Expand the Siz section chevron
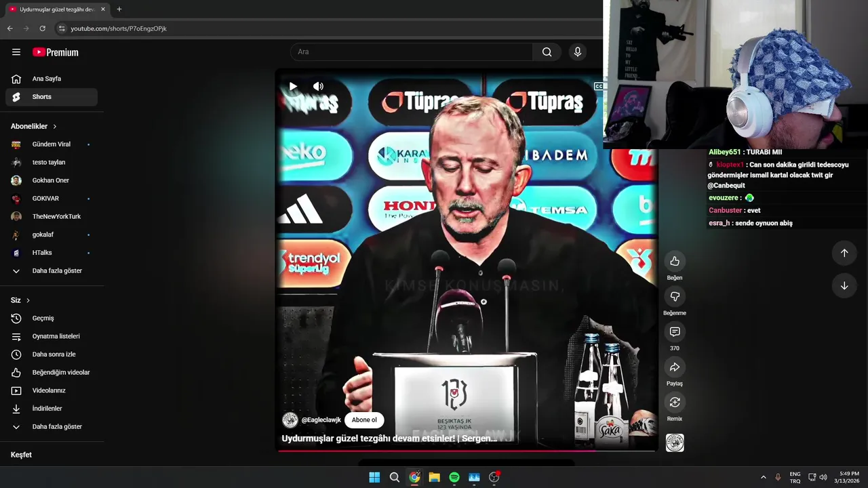The height and width of the screenshot is (488, 868). (x=28, y=300)
